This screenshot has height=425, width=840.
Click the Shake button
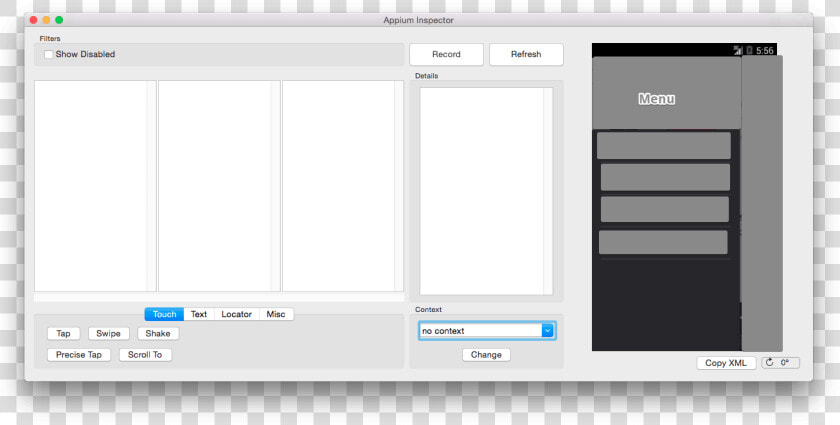[x=158, y=333]
